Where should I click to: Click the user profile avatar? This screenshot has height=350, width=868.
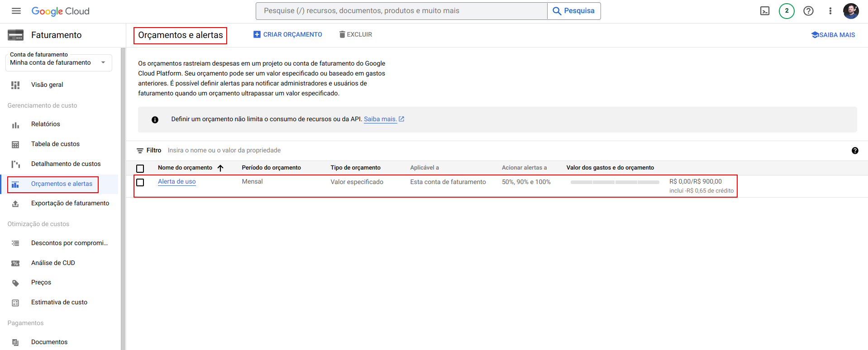tap(850, 11)
